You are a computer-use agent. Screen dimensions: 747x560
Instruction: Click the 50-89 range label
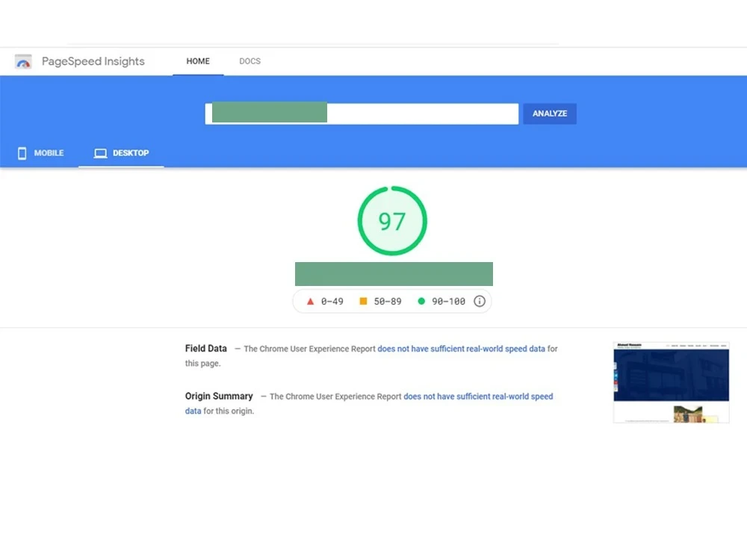(387, 302)
